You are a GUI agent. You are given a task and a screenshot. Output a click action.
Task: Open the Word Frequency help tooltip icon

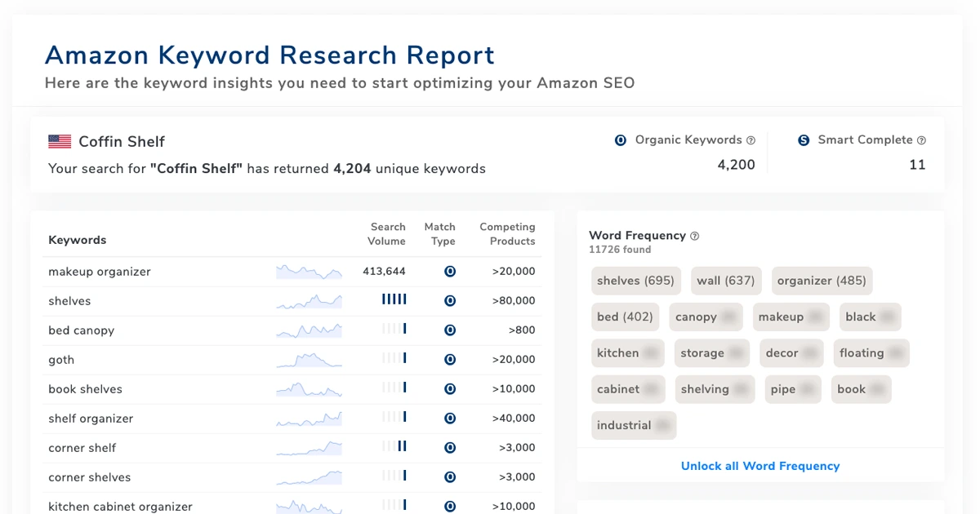[694, 236]
